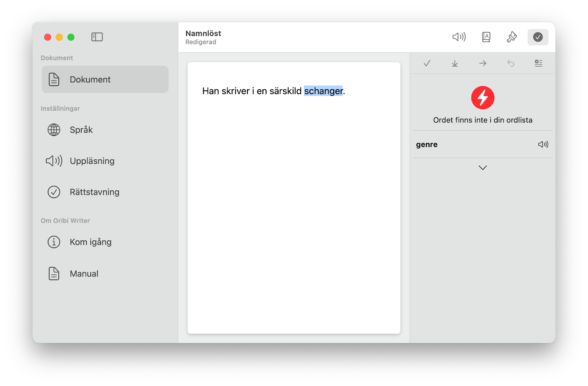Expand more suggestions with chevron
This screenshot has width=588, height=386.
tap(483, 168)
